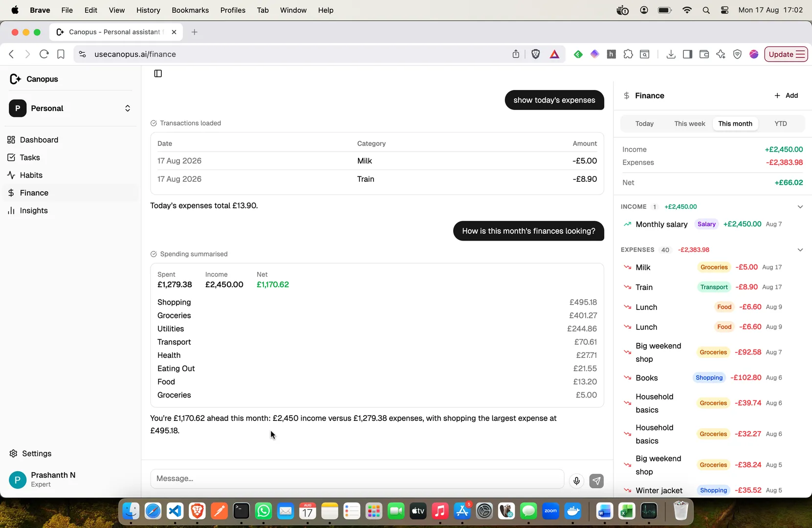Click the Finance sidebar item
This screenshot has width=812, height=528.
(x=71, y=193)
